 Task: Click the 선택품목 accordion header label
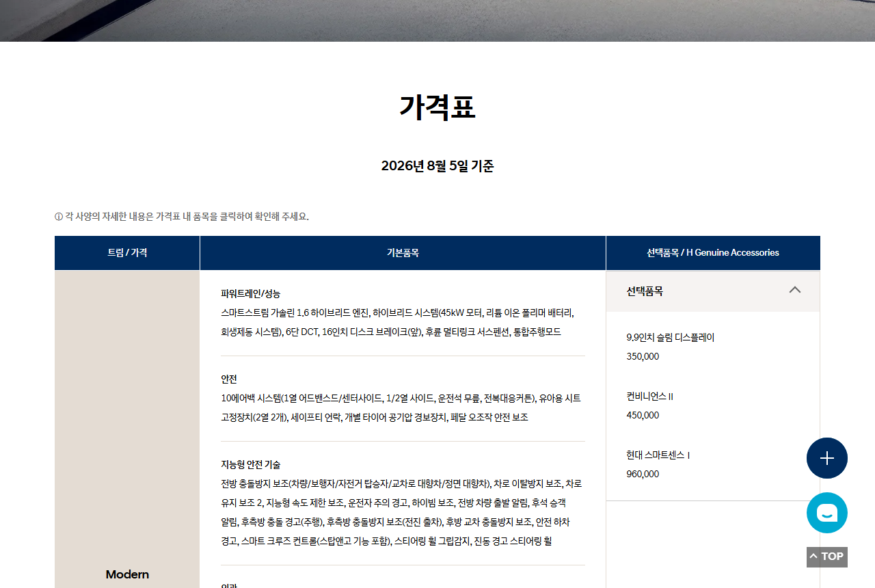click(x=645, y=291)
